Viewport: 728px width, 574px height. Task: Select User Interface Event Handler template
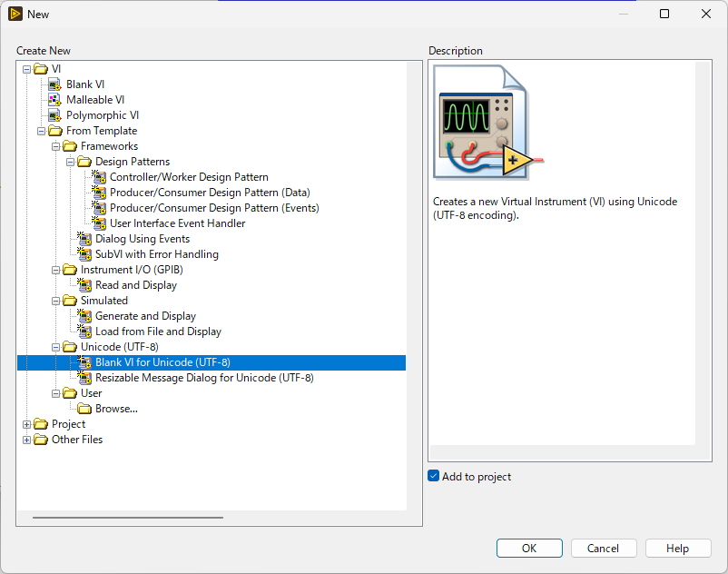click(177, 223)
